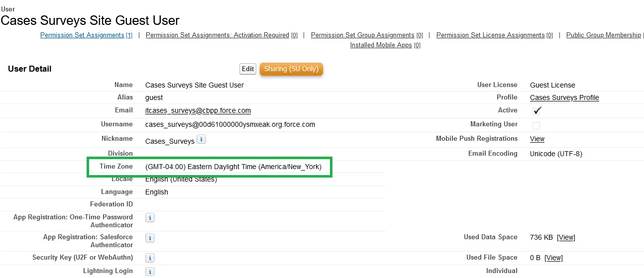Screen dimensions: 644x278
Task: Go to Permission Set Group Assignments link
Action: tap(367, 35)
